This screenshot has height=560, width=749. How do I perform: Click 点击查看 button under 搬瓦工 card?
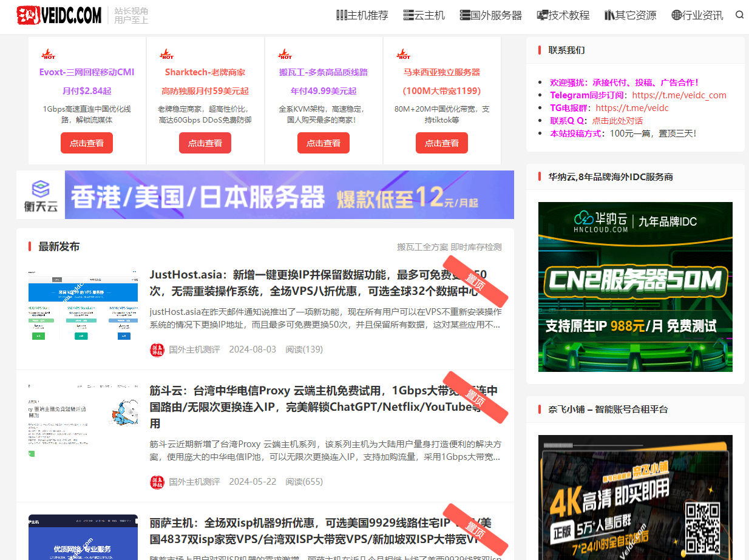[324, 143]
